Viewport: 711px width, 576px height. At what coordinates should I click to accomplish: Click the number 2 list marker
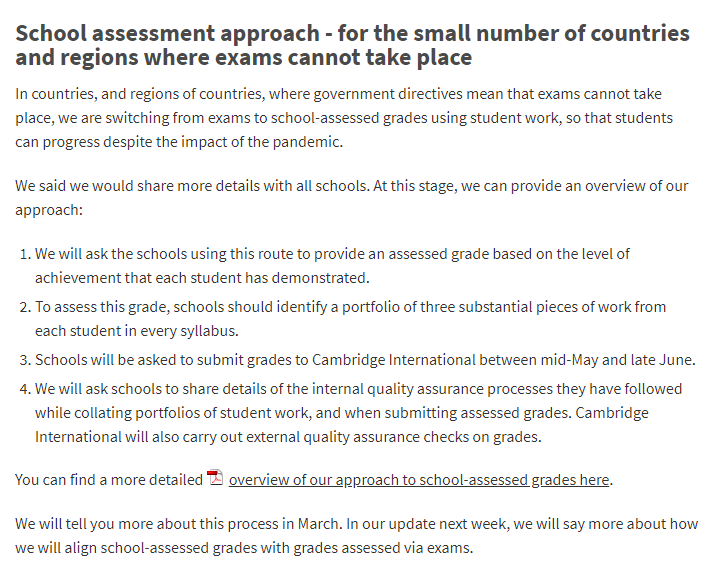(x=25, y=307)
